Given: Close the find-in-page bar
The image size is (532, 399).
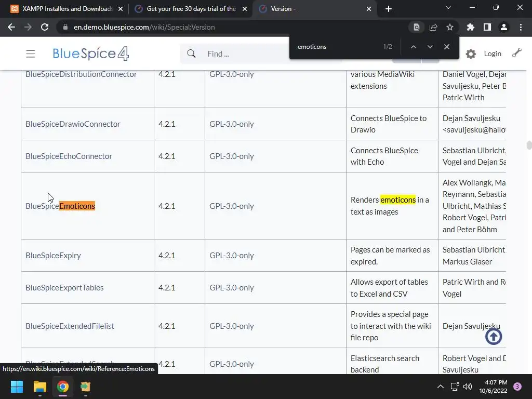Looking at the screenshot, I should coord(446,47).
